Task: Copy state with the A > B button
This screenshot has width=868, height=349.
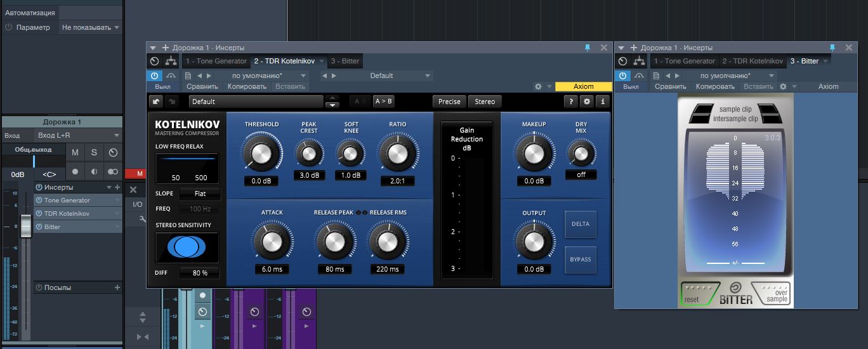Action: click(383, 102)
